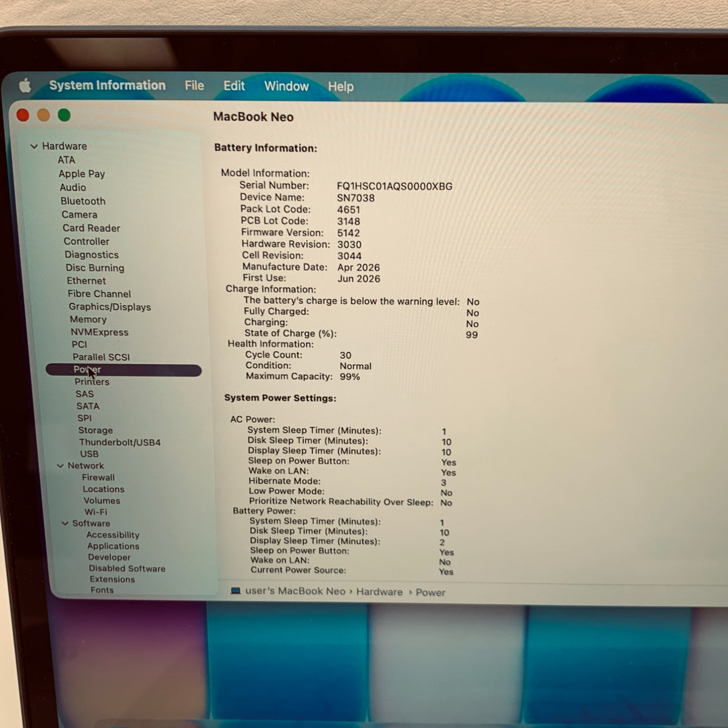The image size is (728, 728).
Task: Select Fonts under Software
Action: 102,590
